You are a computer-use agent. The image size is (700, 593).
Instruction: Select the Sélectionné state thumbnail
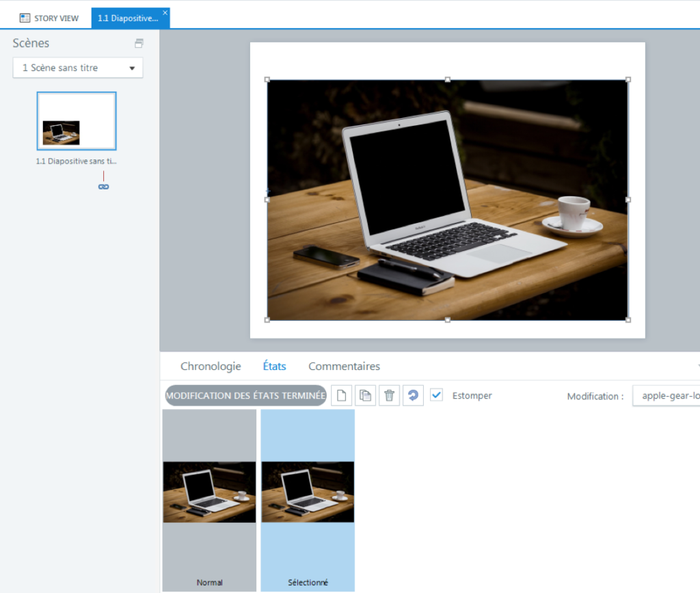pos(308,492)
